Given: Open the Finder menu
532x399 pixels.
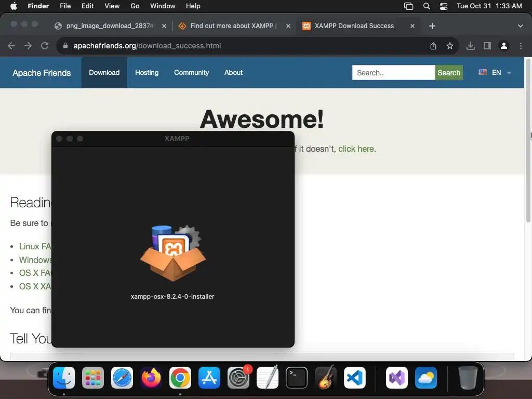Looking at the screenshot, I should (38, 6).
